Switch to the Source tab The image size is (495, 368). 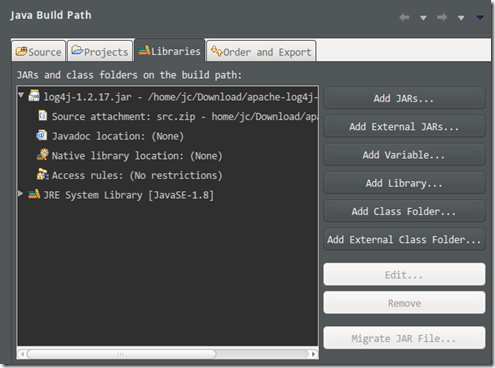pos(39,51)
